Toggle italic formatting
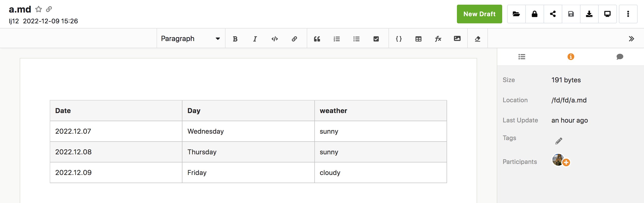The height and width of the screenshot is (203, 644). click(255, 39)
